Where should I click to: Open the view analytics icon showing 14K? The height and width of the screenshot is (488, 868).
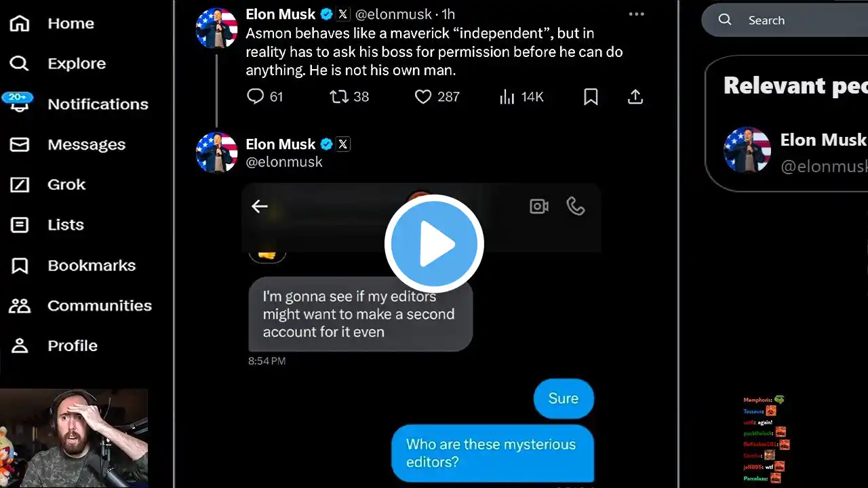pos(507,97)
